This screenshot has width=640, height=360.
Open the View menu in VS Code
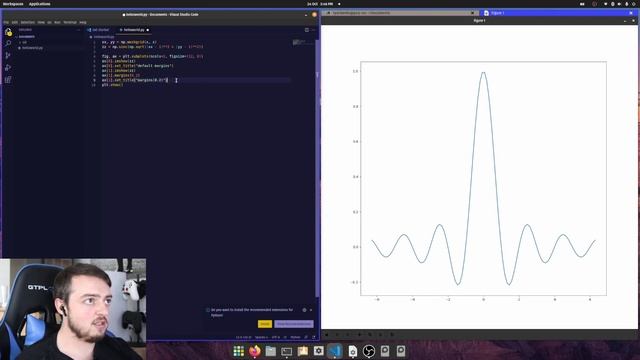[41, 22]
